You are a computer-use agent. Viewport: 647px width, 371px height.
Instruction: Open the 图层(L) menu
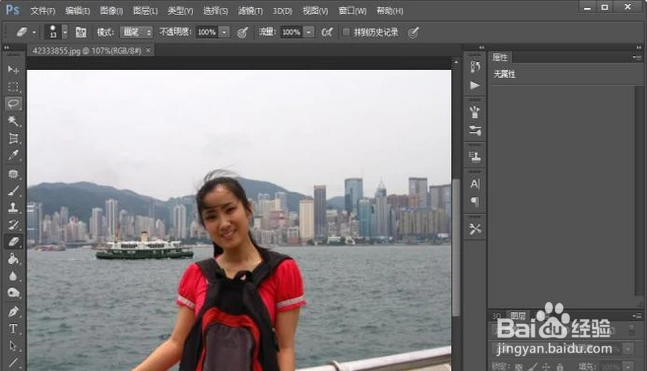coord(145,11)
